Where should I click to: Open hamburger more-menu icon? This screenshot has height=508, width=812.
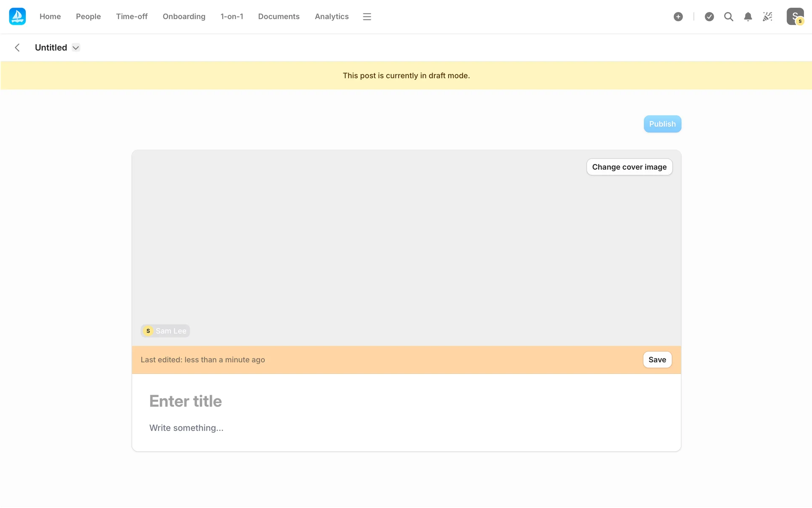367,17
